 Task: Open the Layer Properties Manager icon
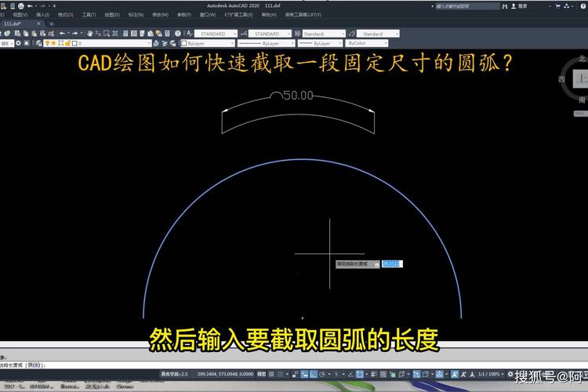pos(38,44)
